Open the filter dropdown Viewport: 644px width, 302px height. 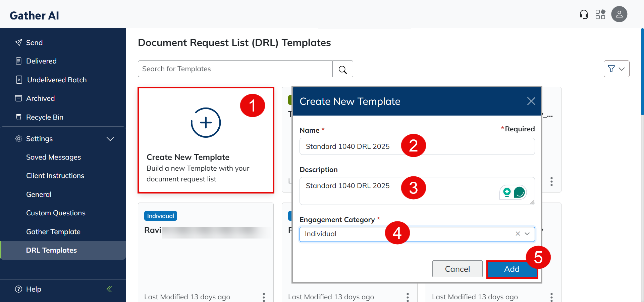(x=616, y=69)
